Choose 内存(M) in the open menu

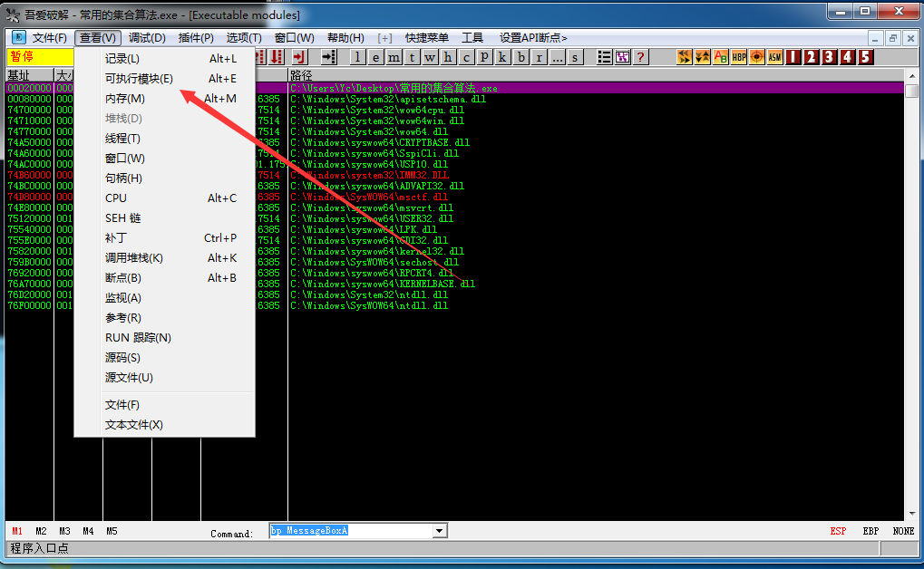point(125,99)
